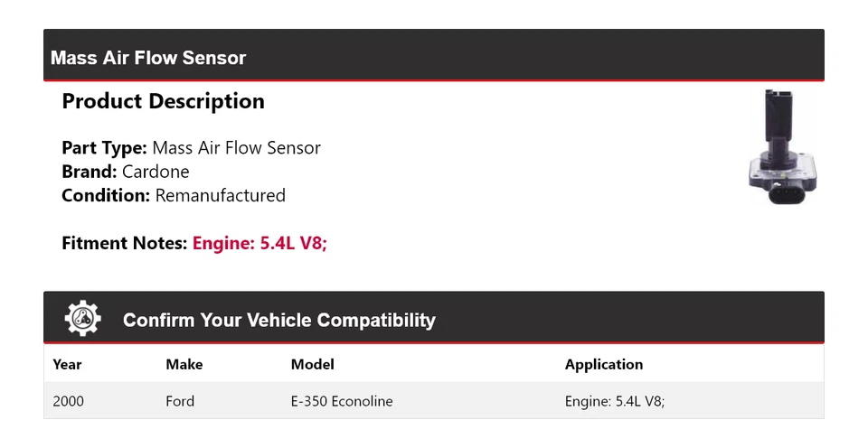Screen dimensions: 868x448
Task: Click the Confirm Your Vehicle Compatibility header
Action: 278,320
